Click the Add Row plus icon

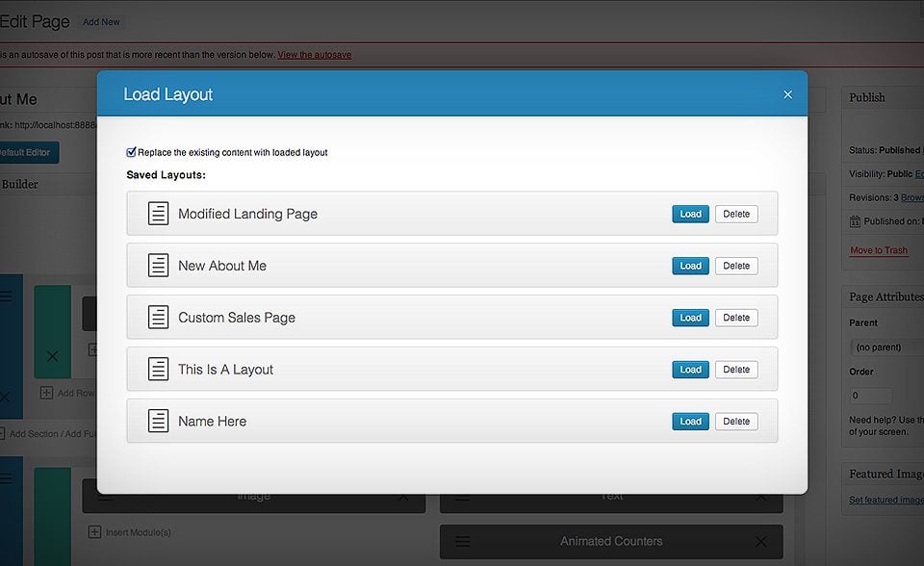(46, 393)
